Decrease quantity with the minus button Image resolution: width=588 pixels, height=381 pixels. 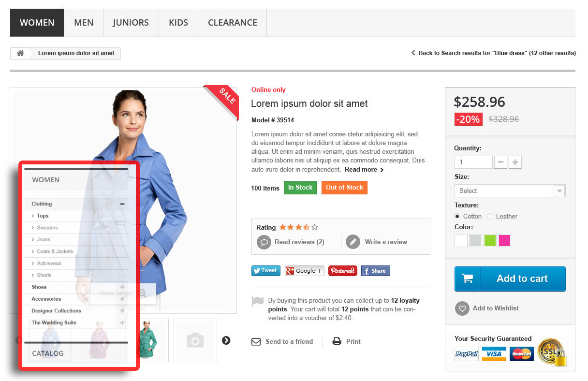click(501, 162)
